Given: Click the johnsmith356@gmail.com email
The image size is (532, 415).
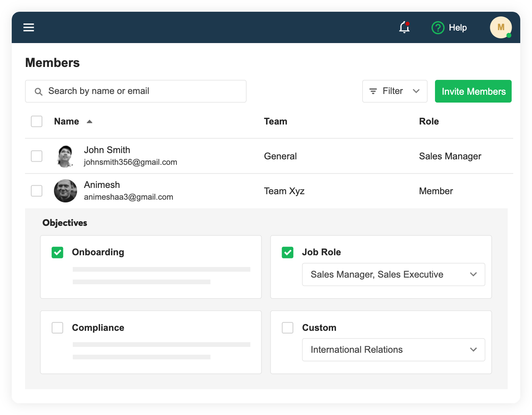Looking at the screenshot, I should [x=131, y=162].
